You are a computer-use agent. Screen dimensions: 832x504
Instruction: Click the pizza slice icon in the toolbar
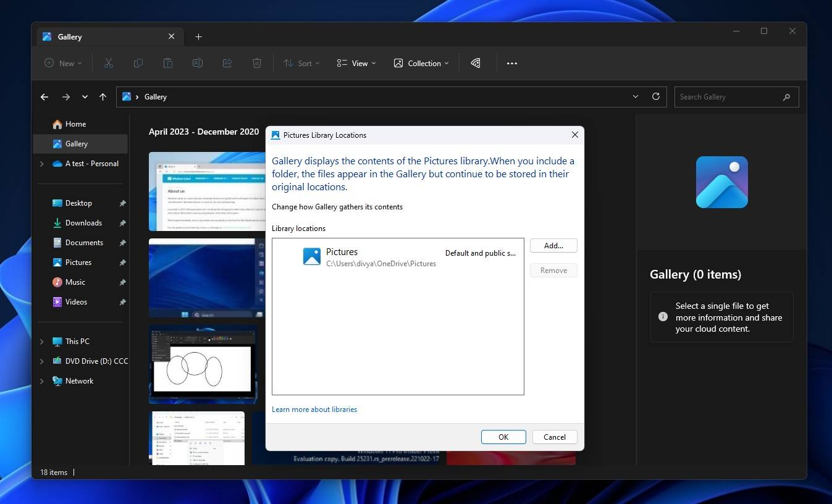coord(475,63)
